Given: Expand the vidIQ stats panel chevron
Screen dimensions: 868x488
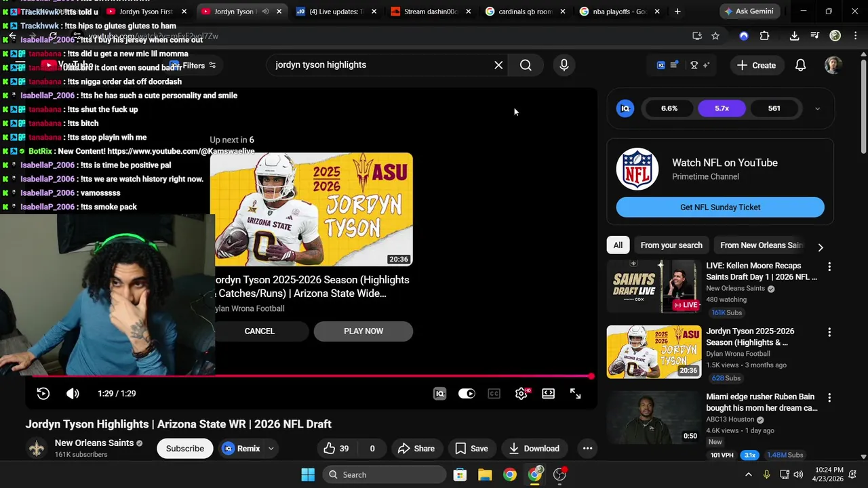Looking at the screenshot, I should tap(817, 108).
